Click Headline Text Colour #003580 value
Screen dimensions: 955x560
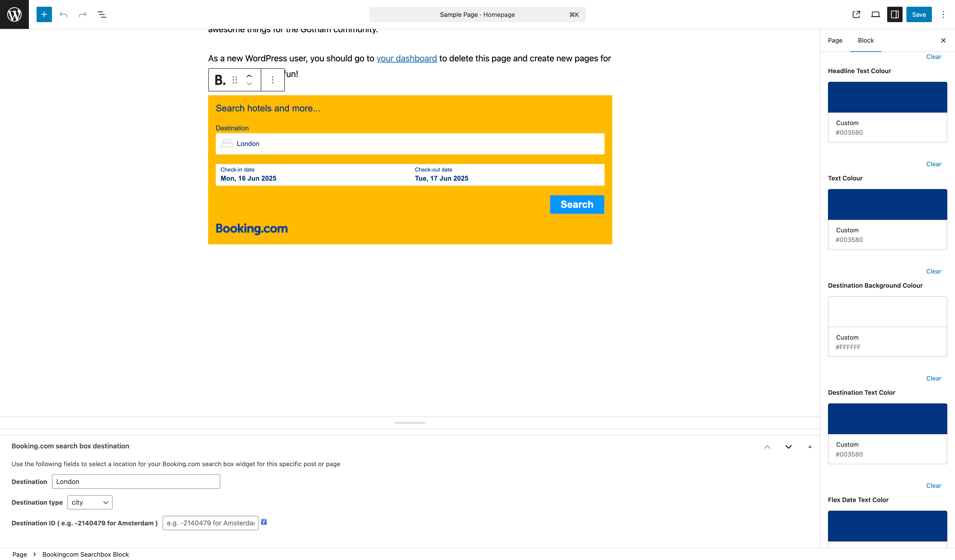point(849,133)
